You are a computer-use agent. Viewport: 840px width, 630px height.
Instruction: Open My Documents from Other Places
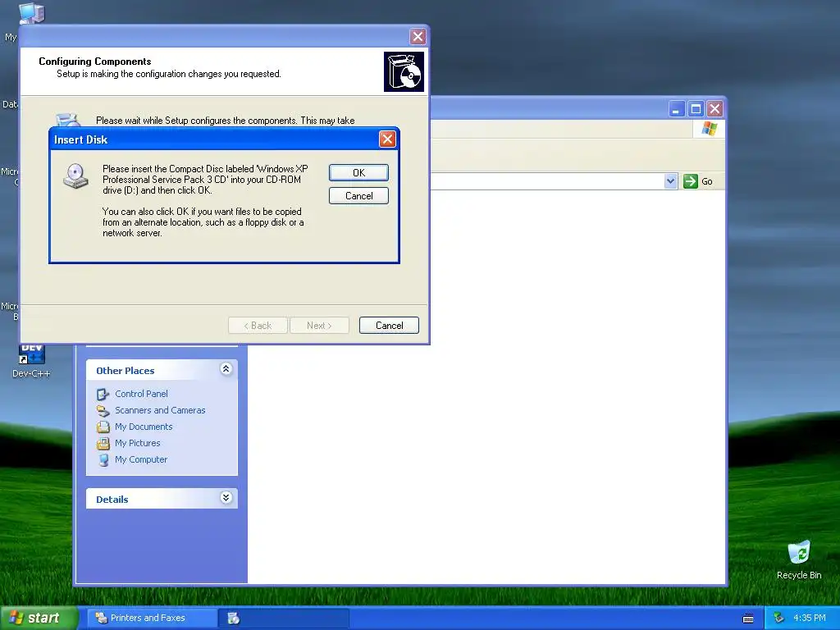coord(144,427)
